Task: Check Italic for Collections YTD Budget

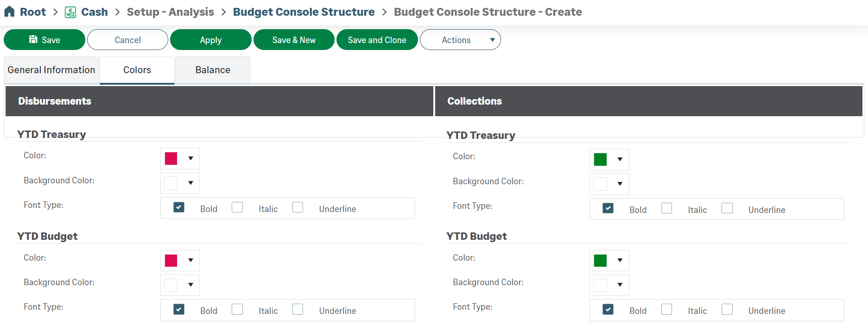Action: point(666,309)
